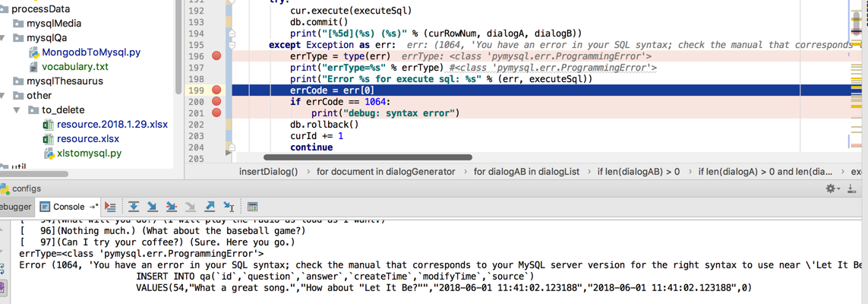Image resolution: width=868 pixels, height=304 pixels.
Task: Select resource.2018.1.29.xlsx file
Action: coord(112,124)
